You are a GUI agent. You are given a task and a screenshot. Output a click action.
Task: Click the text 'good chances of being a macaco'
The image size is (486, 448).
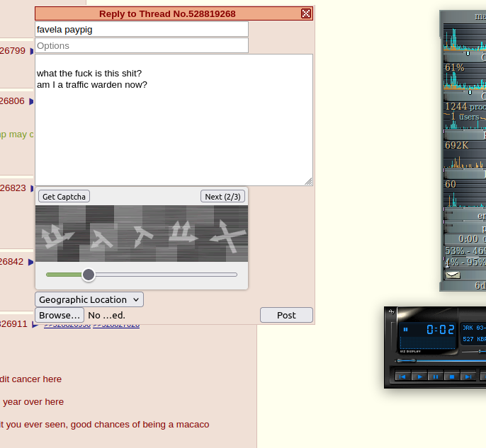click(x=140, y=424)
